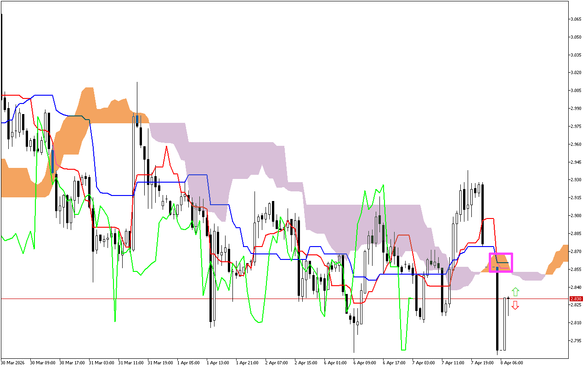Screen dimensions: 588x368
Task: Click the 2 Apr 07:00 time label
Action: pos(277,362)
